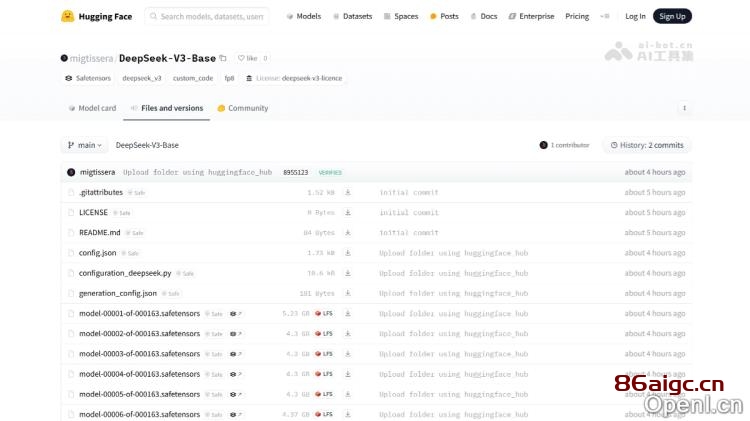Viewport: 750px width, 421px height.
Task: Switch to the Community tab
Action: pos(243,108)
